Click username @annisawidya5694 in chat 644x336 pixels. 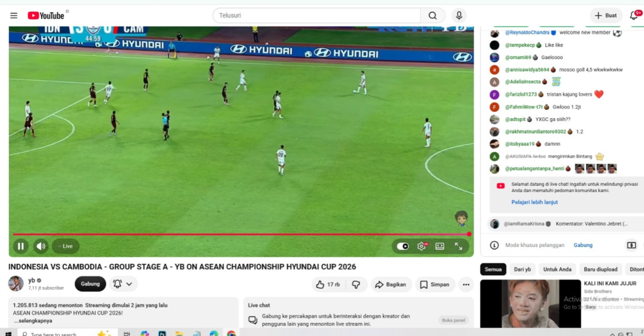coord(527,70)
